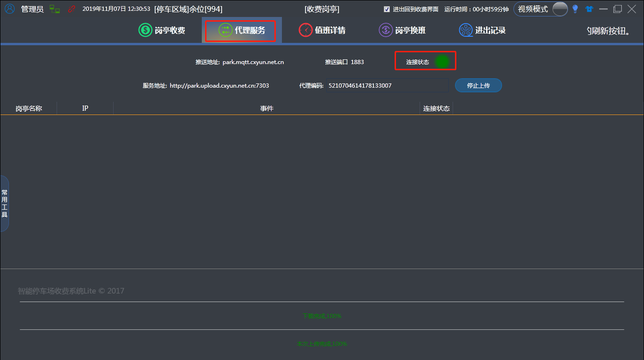
Task: Click the IP column header
Action: coord(85,108)
